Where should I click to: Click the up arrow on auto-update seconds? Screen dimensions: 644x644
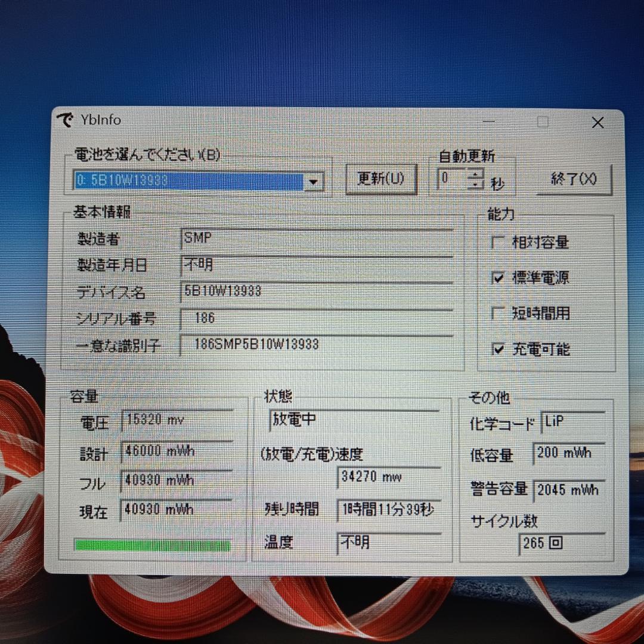click(474, 173)
